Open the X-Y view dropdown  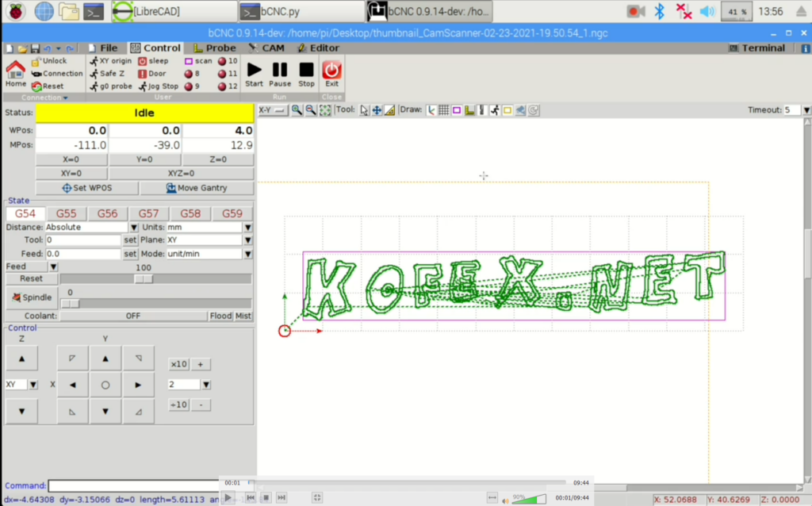(x=273, y=109)
